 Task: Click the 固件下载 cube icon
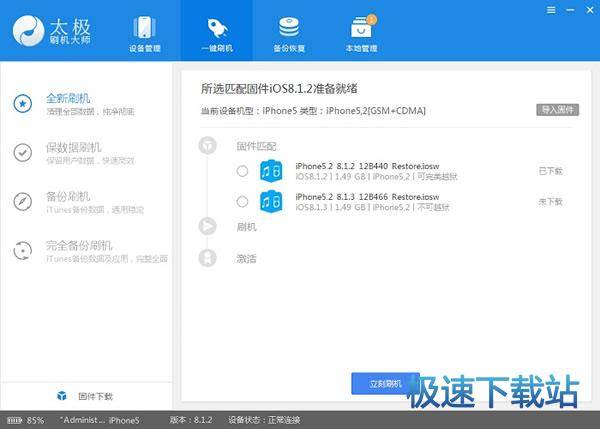pos(62,396)
